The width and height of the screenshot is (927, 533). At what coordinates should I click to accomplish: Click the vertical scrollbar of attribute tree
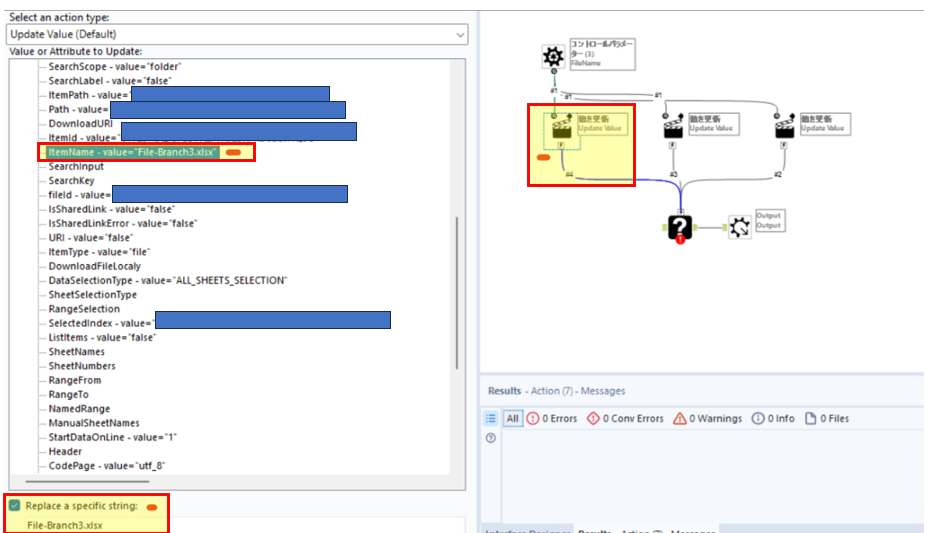coord(457,292)
